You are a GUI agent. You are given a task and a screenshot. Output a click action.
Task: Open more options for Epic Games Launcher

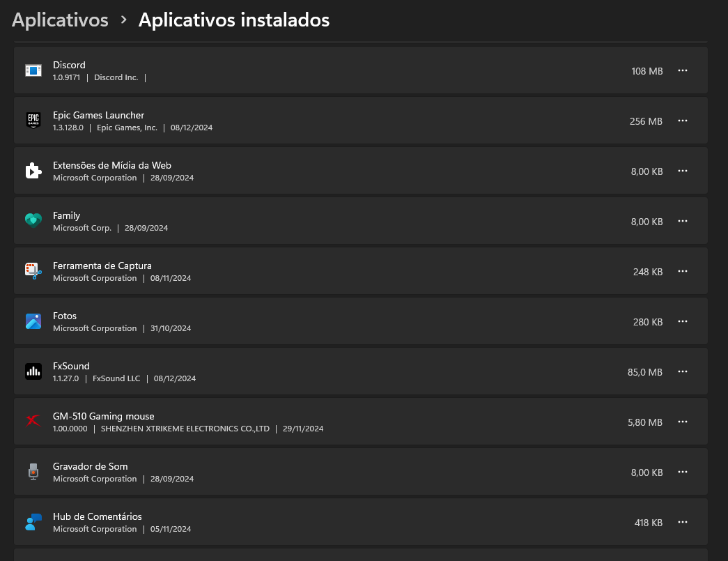point(683,121)
